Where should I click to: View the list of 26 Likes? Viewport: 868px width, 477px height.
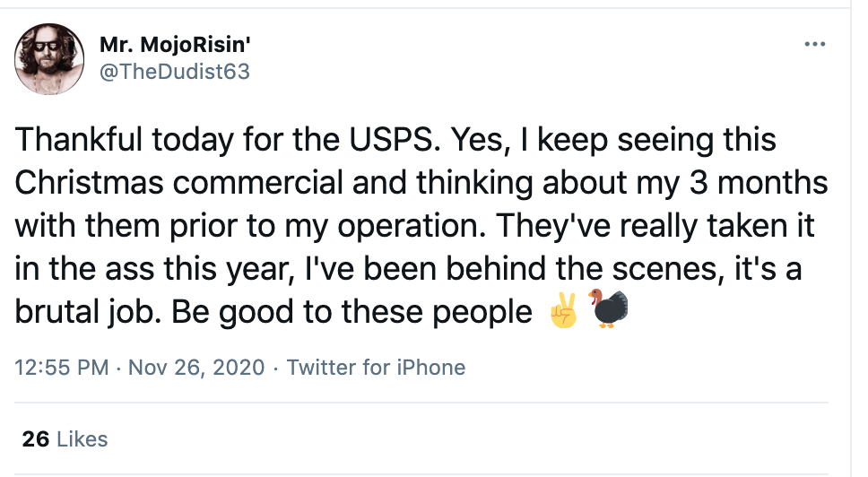(x=65, y=439)
